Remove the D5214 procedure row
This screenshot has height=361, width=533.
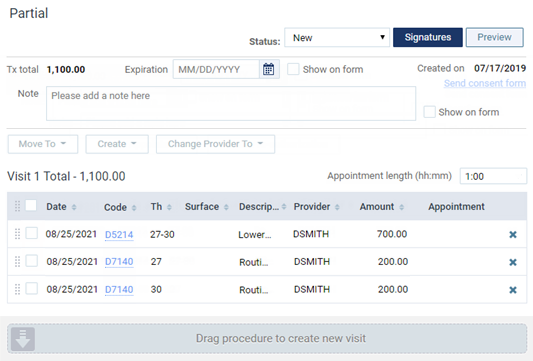click(x=513, y=235)
